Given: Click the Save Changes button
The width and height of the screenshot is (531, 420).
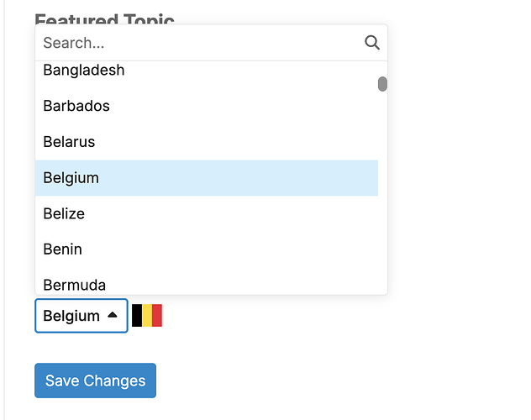Looking at the screenshot, I should [95, 381].
